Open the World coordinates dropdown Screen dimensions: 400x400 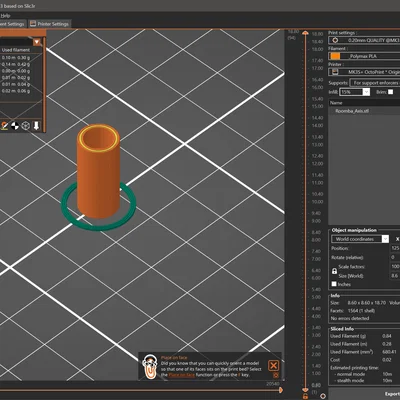[x=360, y=239]
